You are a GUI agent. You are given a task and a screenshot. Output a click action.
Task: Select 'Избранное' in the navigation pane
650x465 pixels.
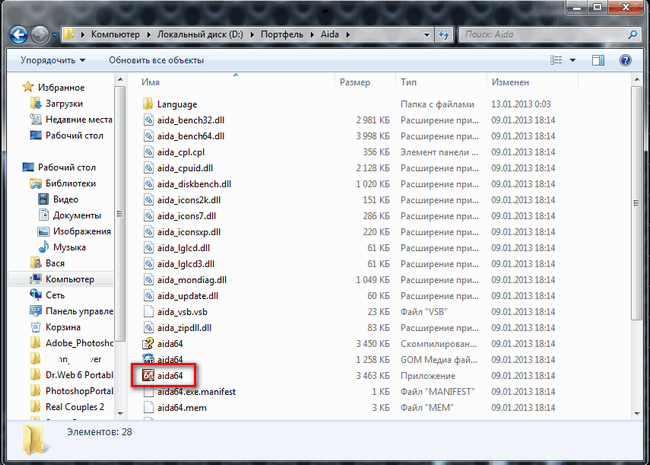click(x=61, y=87)
